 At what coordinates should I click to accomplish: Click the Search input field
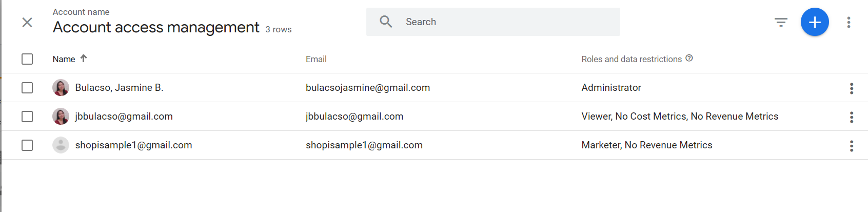coord(493,22)
